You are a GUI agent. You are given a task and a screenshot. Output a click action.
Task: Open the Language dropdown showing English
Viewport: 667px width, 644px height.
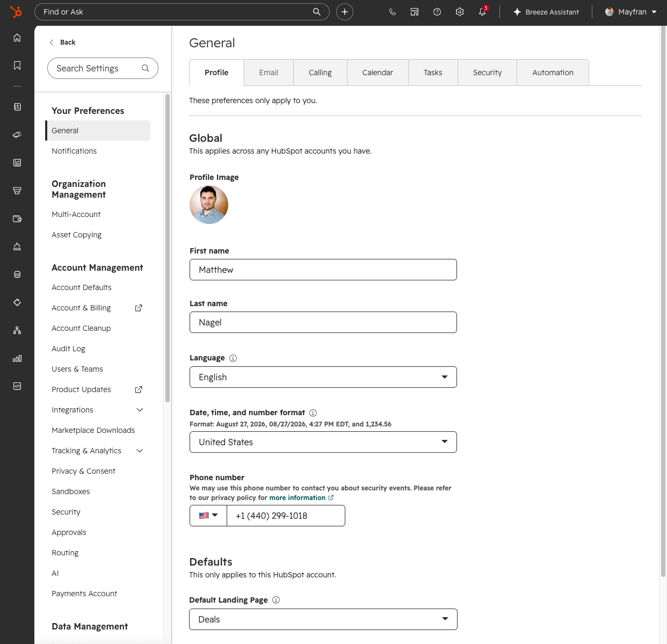(x=323, y=377)
